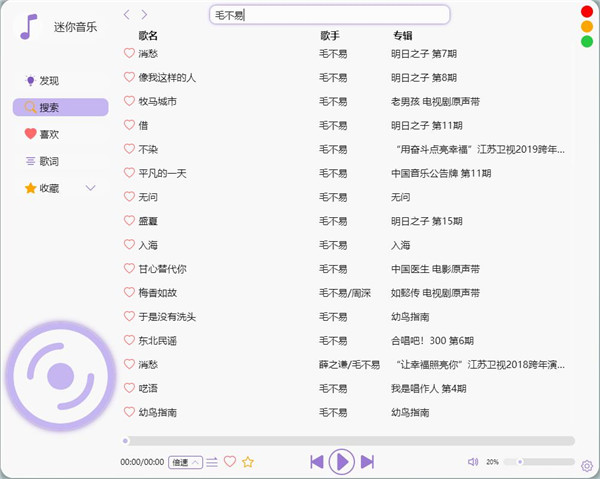Screen dimensions: 600x479
Task: Select song title 牧马城市
Action: click(x=158, y=101)
